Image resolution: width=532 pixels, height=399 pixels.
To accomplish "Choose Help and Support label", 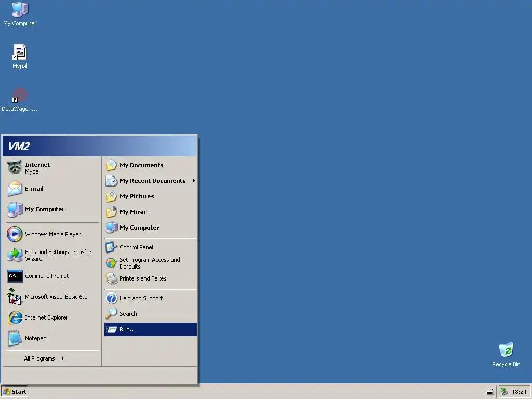I will tap(141, 298).
